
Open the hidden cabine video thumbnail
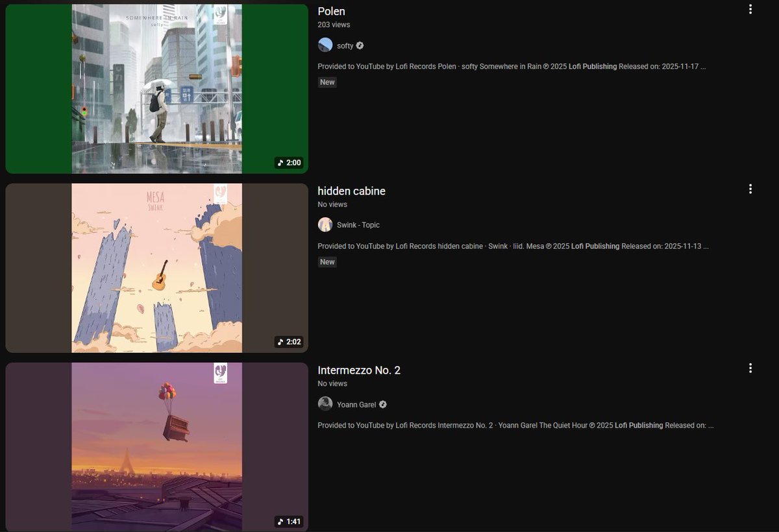[156, 268]
